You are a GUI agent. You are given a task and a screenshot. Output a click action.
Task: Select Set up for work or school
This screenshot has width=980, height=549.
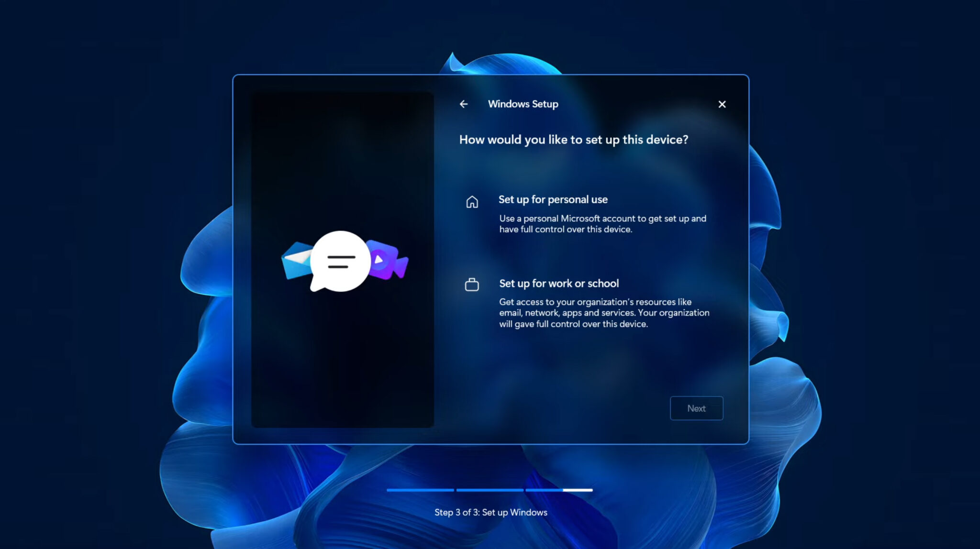(558, 283)
